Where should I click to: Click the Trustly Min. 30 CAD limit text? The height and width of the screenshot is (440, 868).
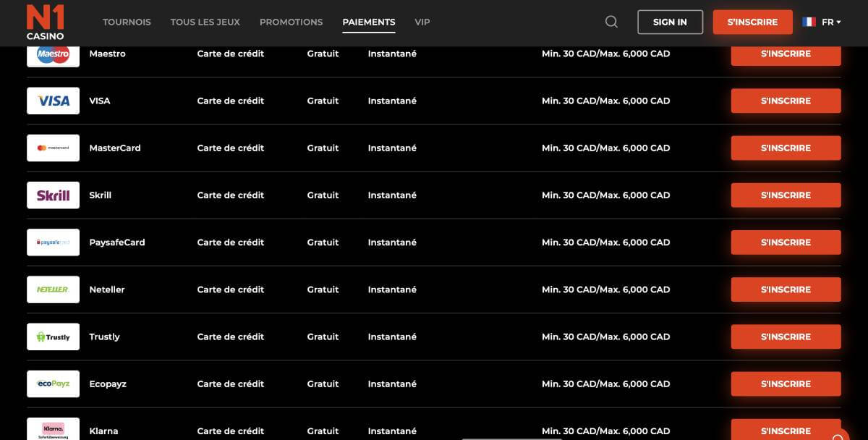click(x=606, y=337)
